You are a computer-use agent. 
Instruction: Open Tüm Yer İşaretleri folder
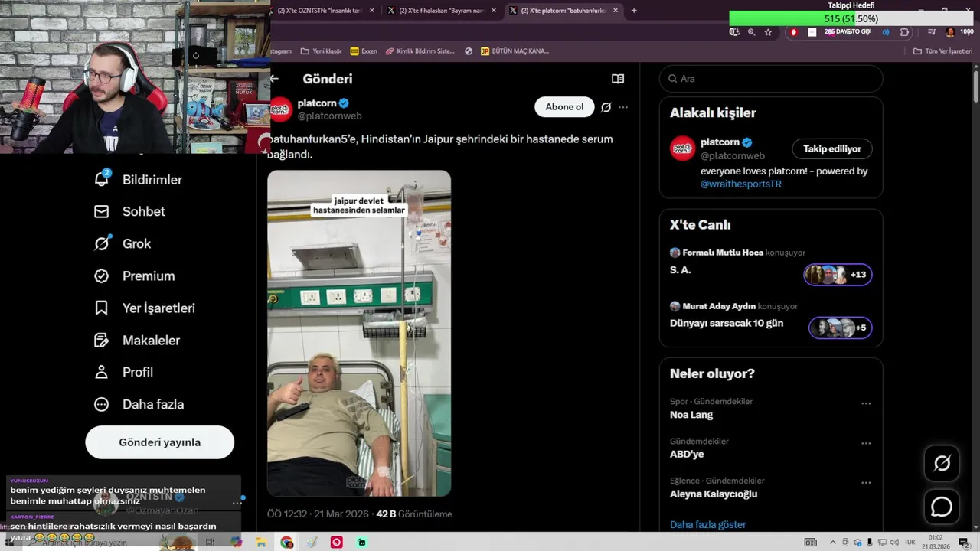pyautogui.click(x=942, y=51)
